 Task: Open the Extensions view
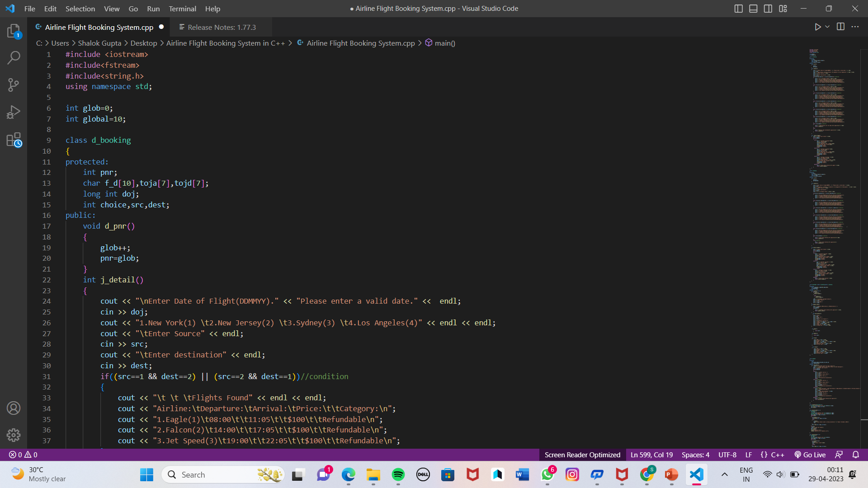[x=14, y=140]
